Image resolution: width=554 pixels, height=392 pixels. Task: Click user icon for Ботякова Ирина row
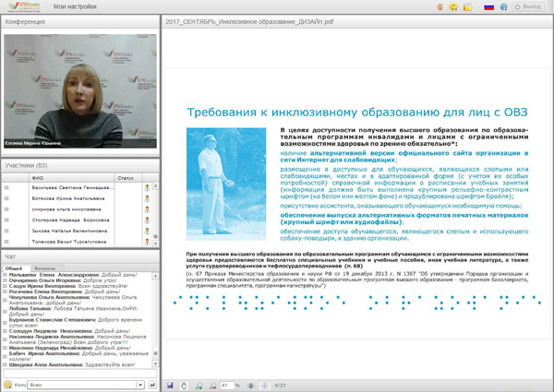coord(147,198)
